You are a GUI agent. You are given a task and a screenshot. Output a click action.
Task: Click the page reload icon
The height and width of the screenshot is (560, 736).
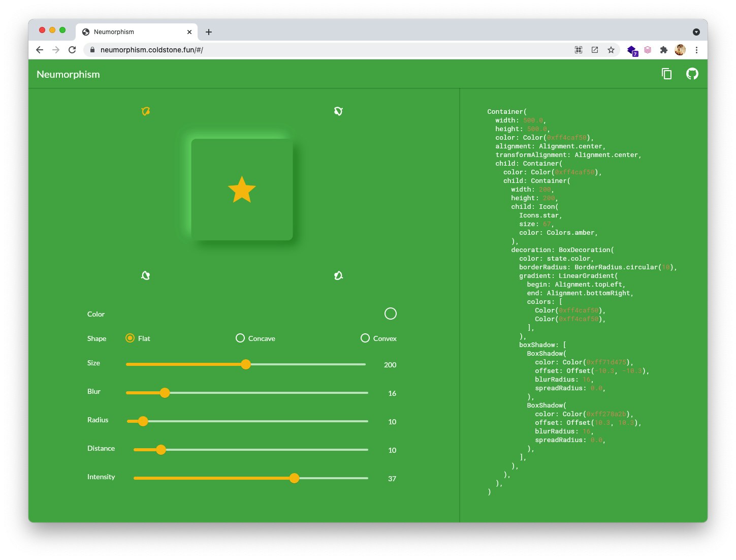pyautogui.click(x=72, y=50)
